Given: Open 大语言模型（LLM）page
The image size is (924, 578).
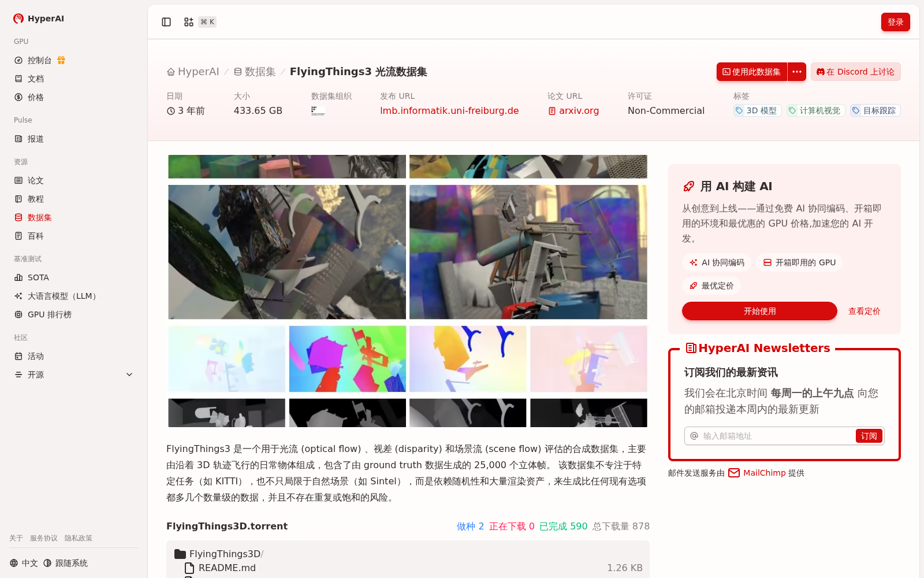Looking at the screenshot, I should tap(64, 296).
